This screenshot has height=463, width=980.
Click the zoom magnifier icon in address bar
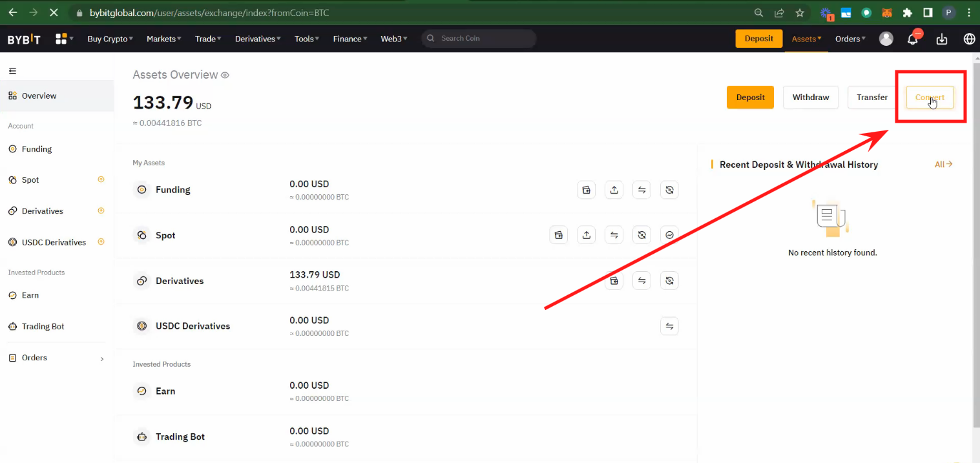759,12
